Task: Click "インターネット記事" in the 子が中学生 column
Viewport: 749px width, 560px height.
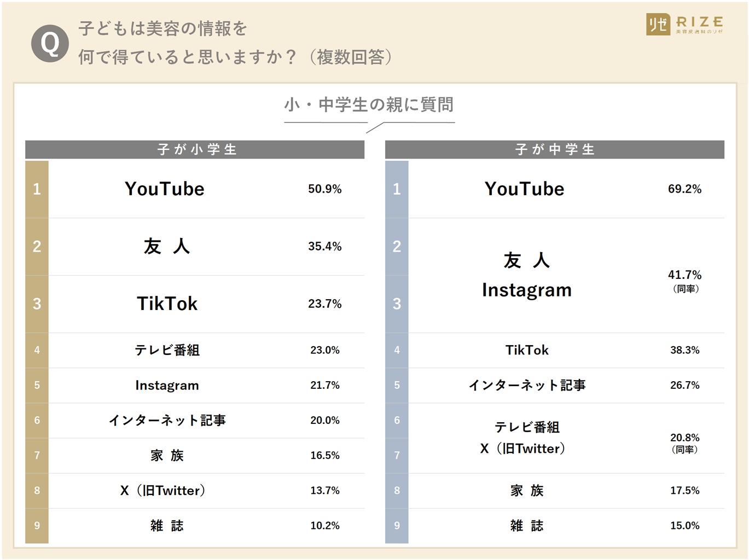Action: pyautogui.click(x=527, y=386)
